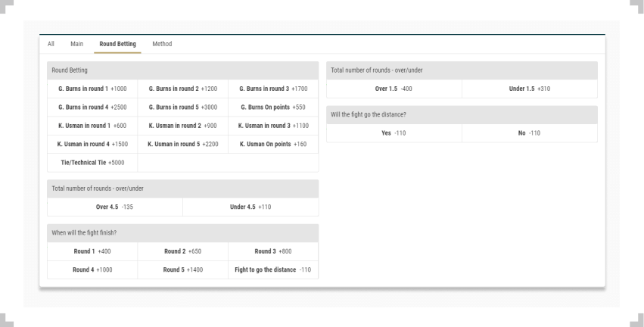Click K. Usman in round 5 +2200
The image size is (644, 327).
[x=183, y=144]
